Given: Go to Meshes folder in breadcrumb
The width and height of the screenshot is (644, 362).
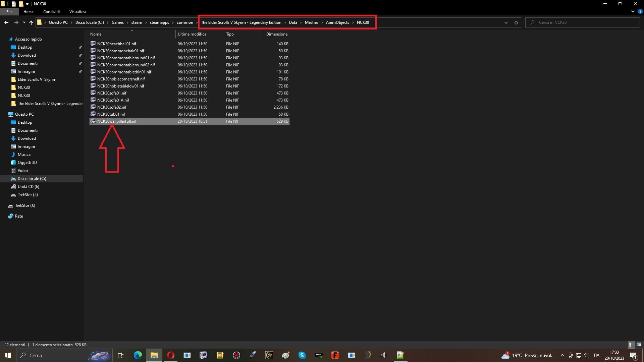Looking at the screenshot, I should (311, 22).
